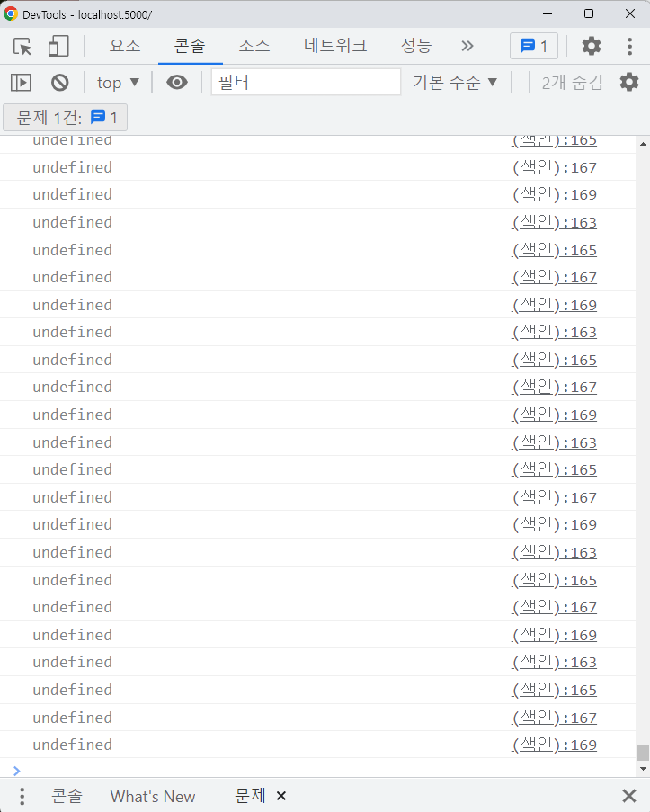Clear the console icon
The image size is (650, 812).
point(60,83)
